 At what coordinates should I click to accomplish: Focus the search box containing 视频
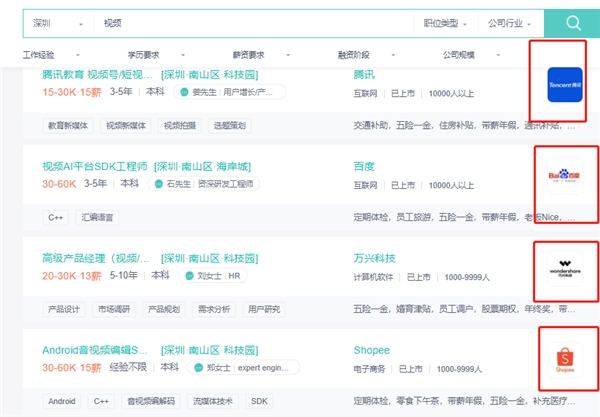(x=250, y=22)
